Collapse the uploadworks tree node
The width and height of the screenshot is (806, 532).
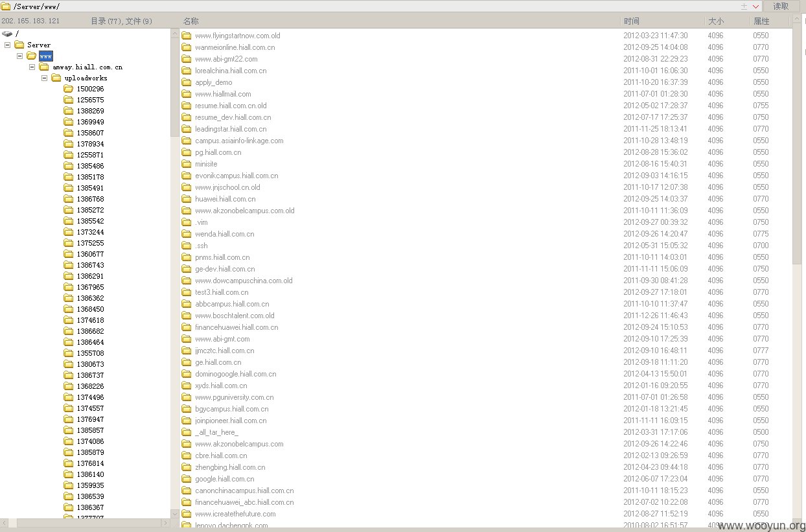(x=44, y=78)
